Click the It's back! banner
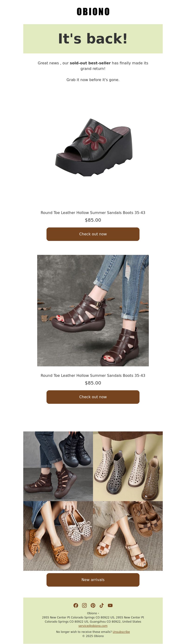186x644 pixels. 93,39
